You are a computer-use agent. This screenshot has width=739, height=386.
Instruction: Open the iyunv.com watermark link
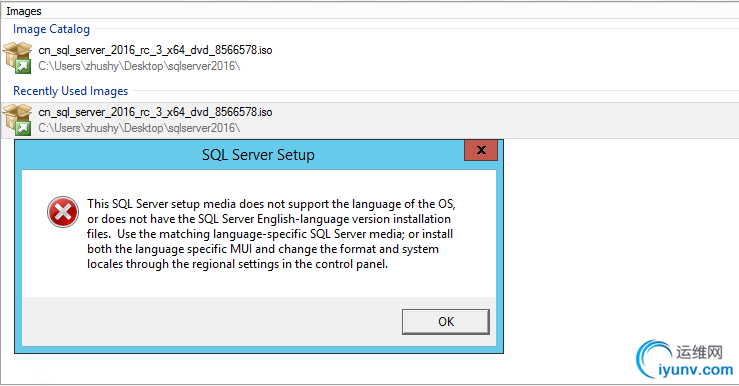coord(696,370)
